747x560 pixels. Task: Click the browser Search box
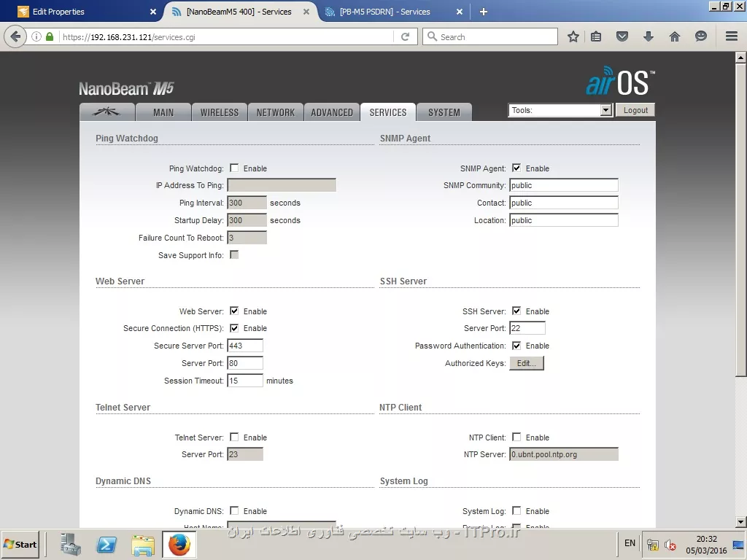[489, 36]
